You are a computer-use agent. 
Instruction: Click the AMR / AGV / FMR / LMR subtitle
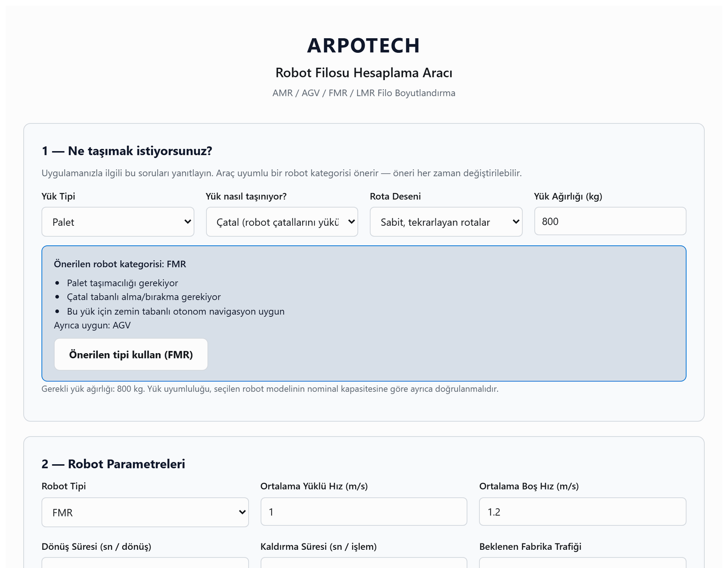364,93
